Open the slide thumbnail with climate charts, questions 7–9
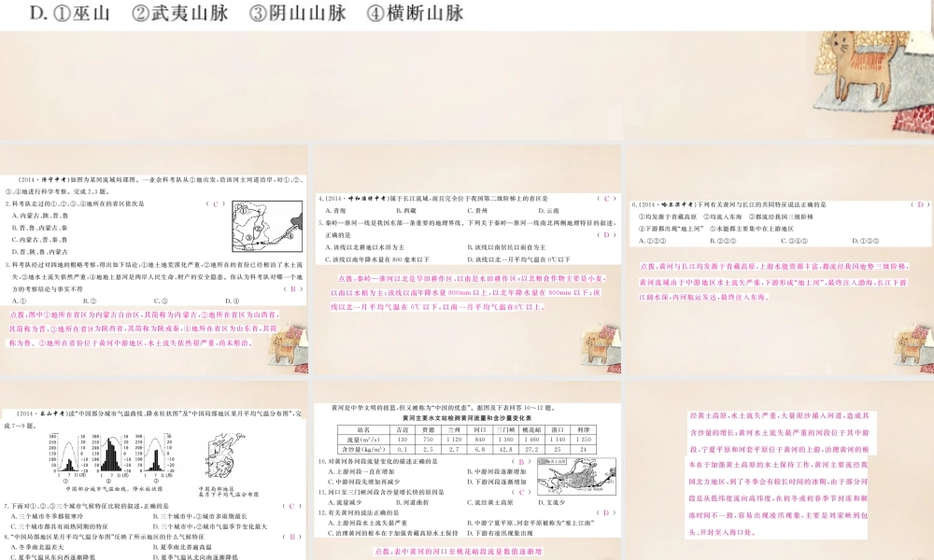Image resolution: width=934 pixels, height=560 pixels. coord(154,470)
